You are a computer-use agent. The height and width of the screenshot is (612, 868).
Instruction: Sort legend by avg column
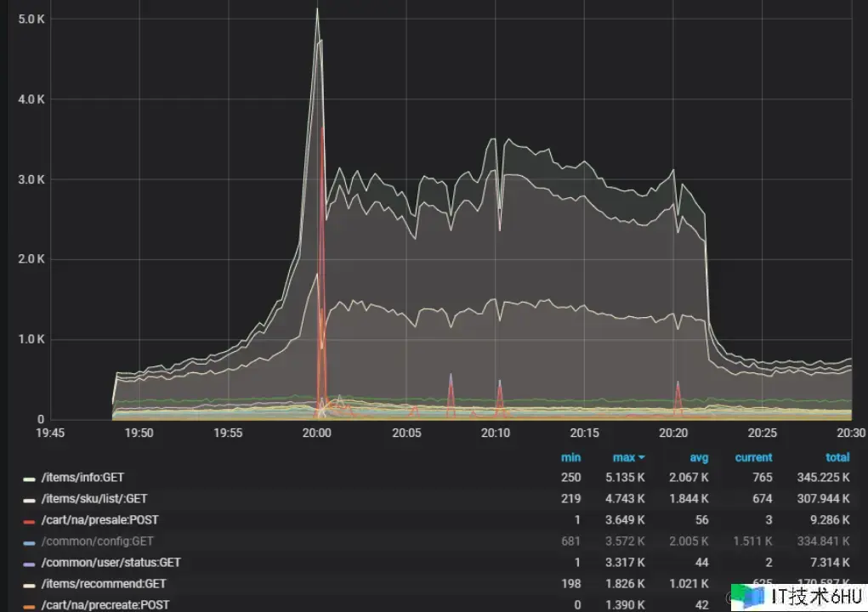[x=699, y=457]
